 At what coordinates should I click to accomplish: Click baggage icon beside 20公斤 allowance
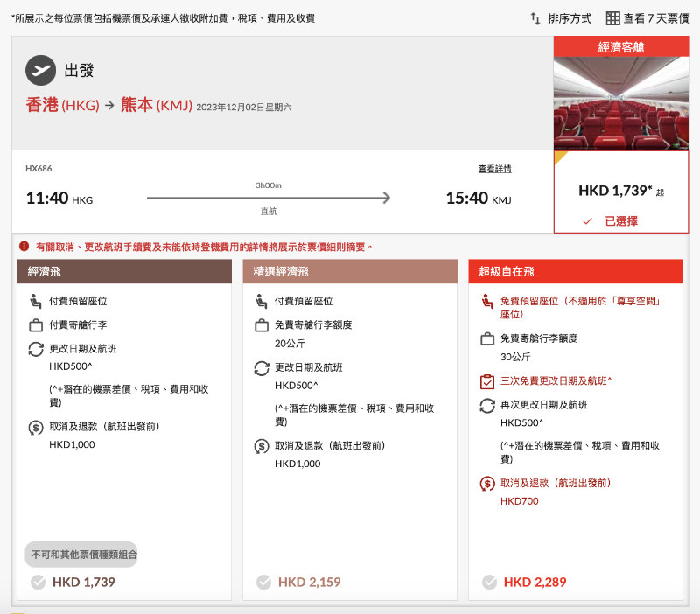[262, 325]
